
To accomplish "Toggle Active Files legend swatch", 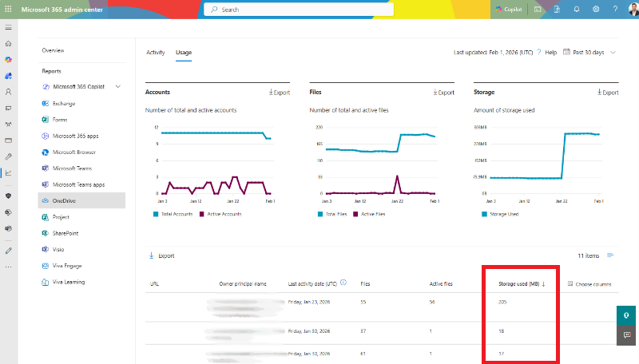I will tap(355, 214).
